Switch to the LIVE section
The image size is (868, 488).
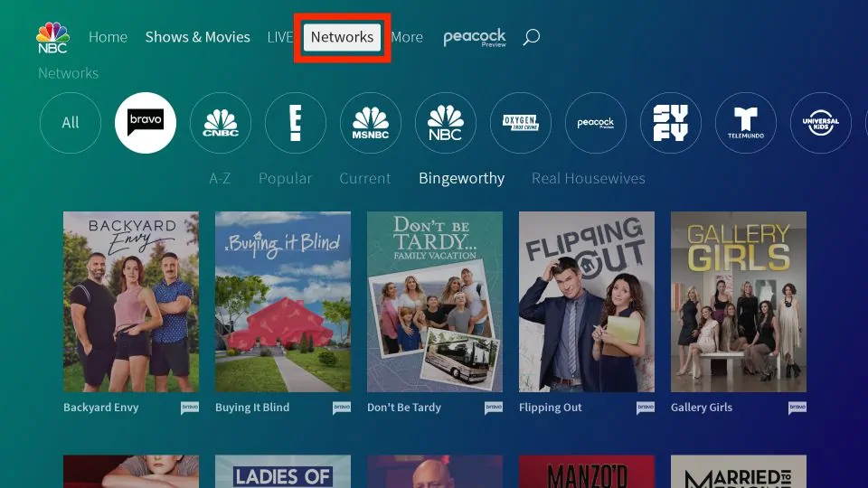[x=279, y=37]
